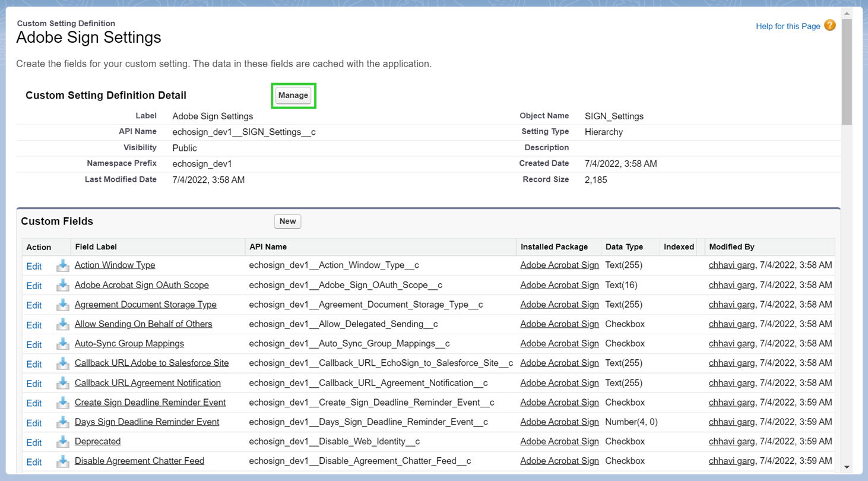Click echosign_dev1__Action_Window_Type__c API name
This screenshot has width=868, height=481.
click(334, 265)
